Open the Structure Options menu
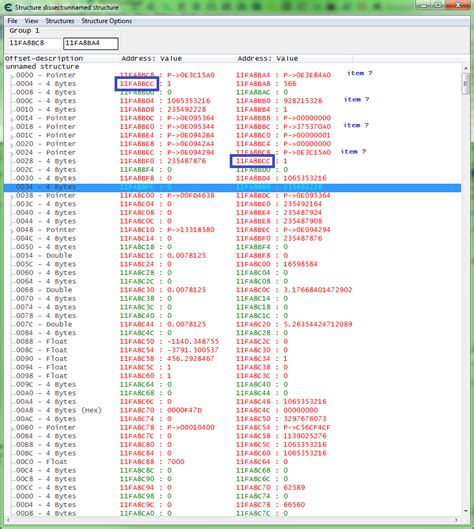Image resolution: width=474 pixels, height=529 pixels. tap(107, 21)
